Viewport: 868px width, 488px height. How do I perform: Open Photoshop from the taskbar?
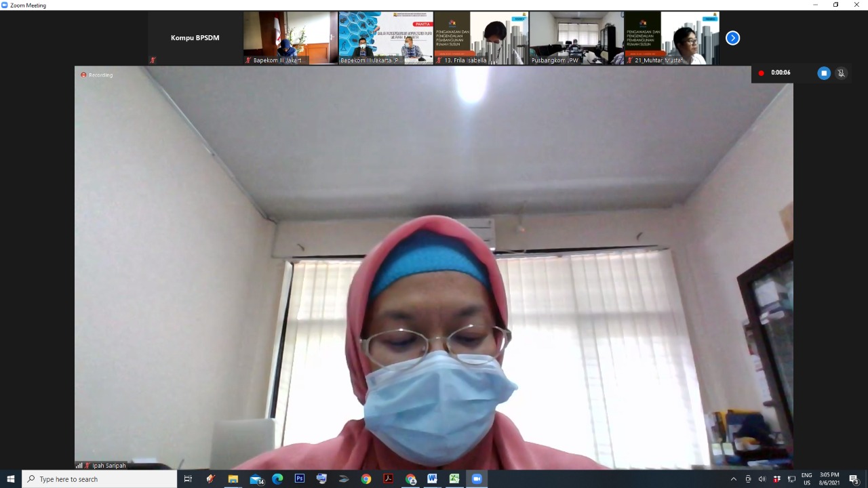pyautogui.click(x=300, y=479)
